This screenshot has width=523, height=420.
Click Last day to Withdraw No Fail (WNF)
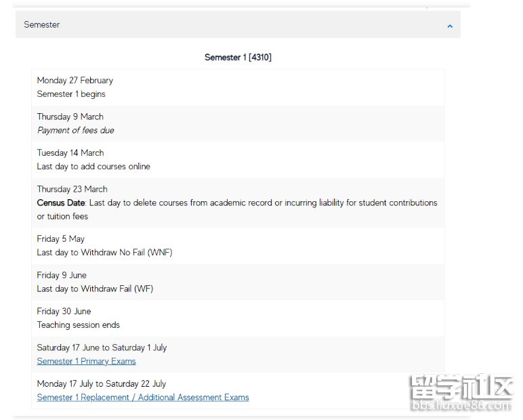click(104, 252)
